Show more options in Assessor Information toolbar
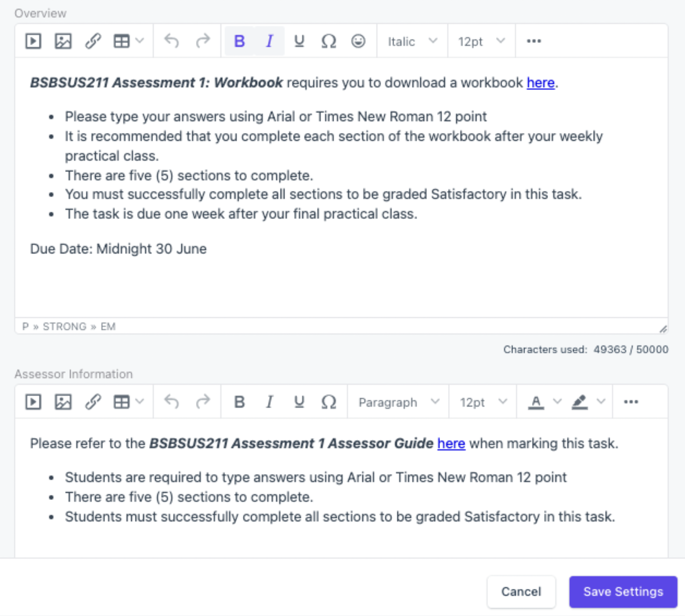The width and height of the screenshot is (685, 616). (631, 402)
